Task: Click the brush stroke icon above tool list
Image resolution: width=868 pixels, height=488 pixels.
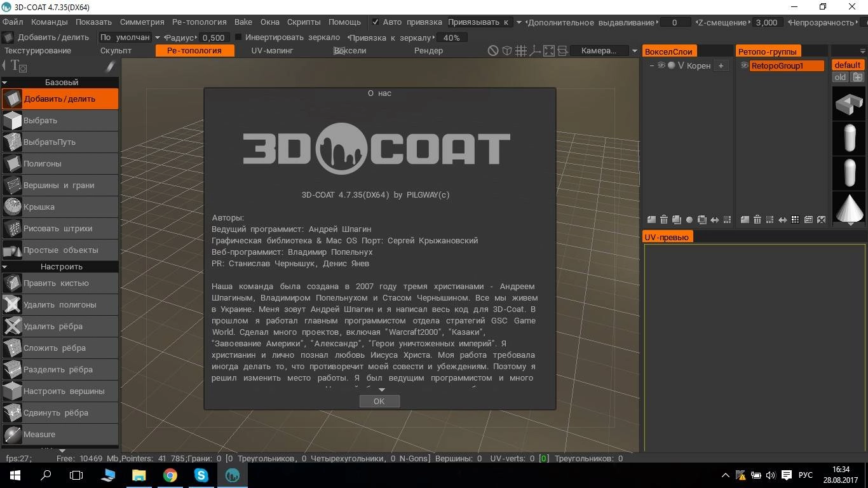Action: point(110,65)
